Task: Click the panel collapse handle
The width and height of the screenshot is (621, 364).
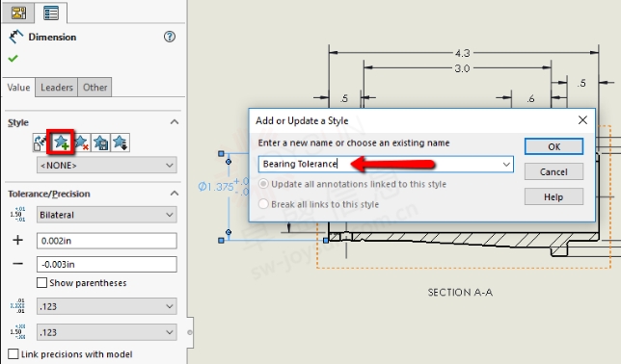Action: pos(190,332)
